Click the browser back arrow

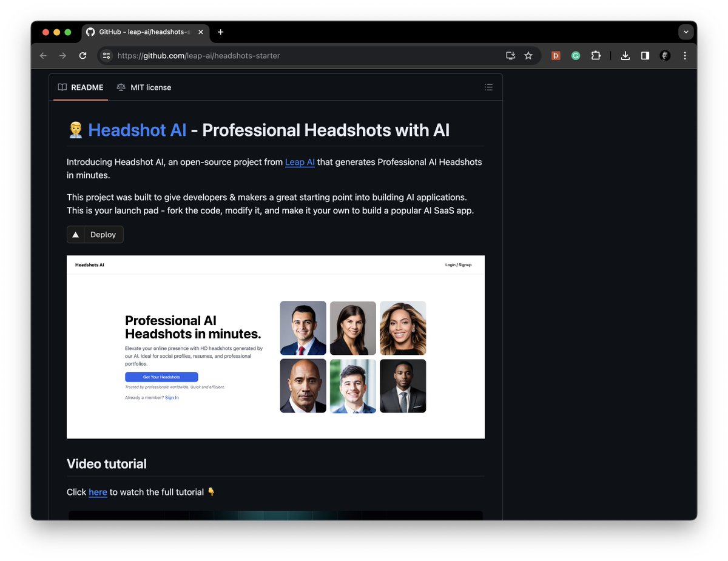43,56
